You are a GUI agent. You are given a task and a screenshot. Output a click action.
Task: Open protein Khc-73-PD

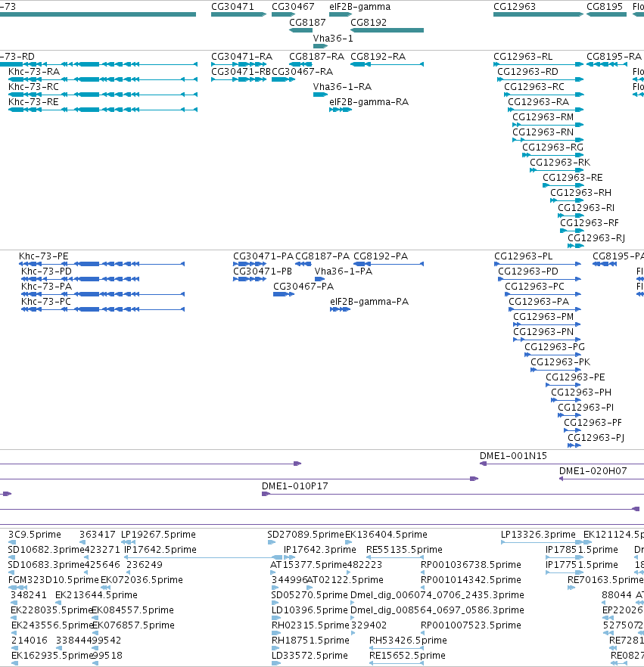[x=46, y=271]
